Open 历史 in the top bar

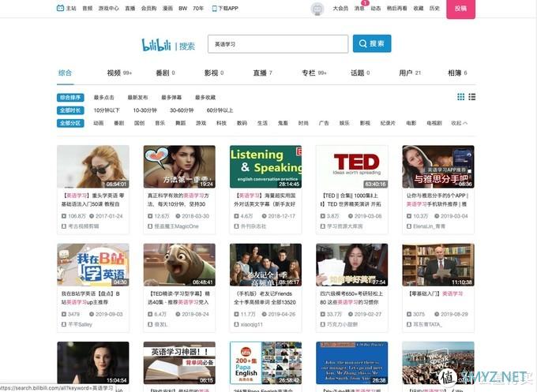coord(434,8)
